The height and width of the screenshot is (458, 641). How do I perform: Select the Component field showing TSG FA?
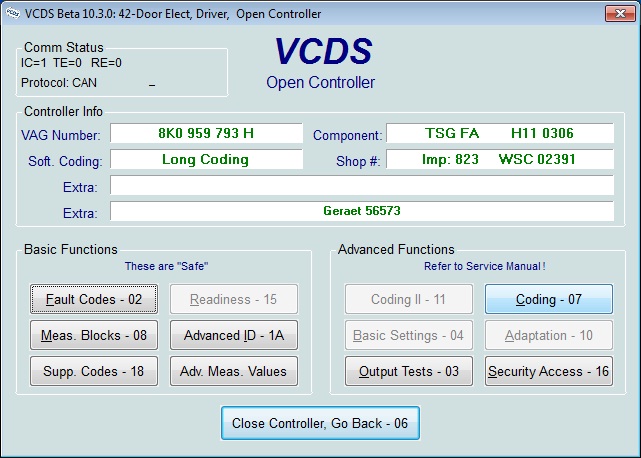[x=500, y=134]
